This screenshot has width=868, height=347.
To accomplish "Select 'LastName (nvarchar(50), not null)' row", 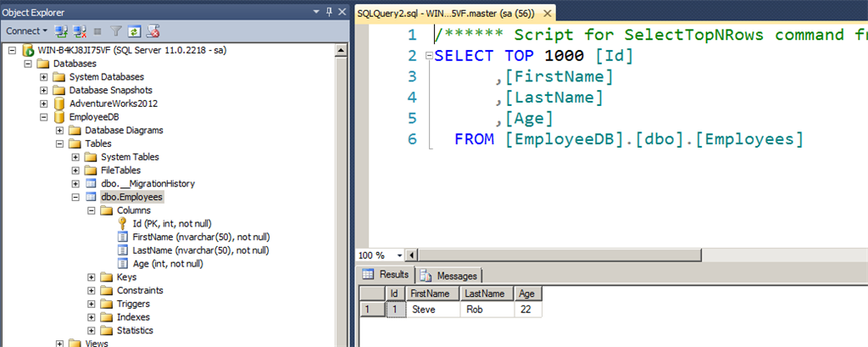I will [201, 250].
